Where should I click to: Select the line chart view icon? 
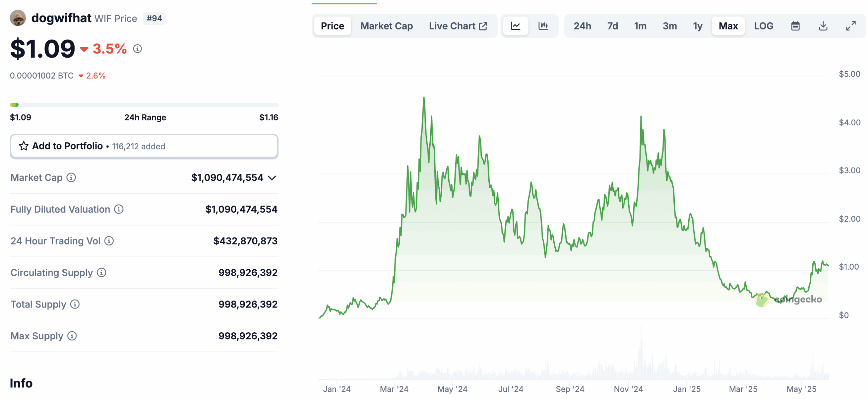click(515, 26)
